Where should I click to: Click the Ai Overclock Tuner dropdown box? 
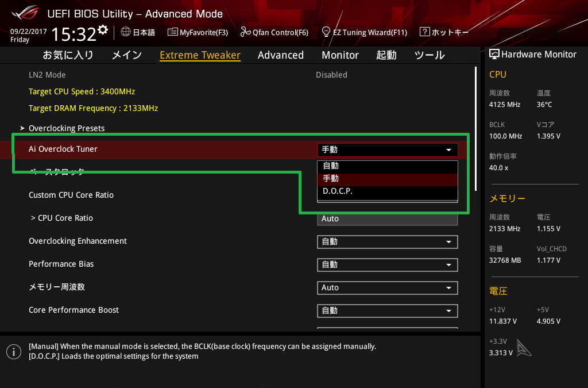(388, 149)
